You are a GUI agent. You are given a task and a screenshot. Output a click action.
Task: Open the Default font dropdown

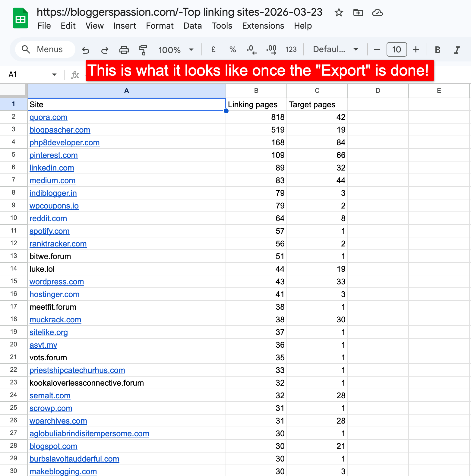tap(336, 49)
